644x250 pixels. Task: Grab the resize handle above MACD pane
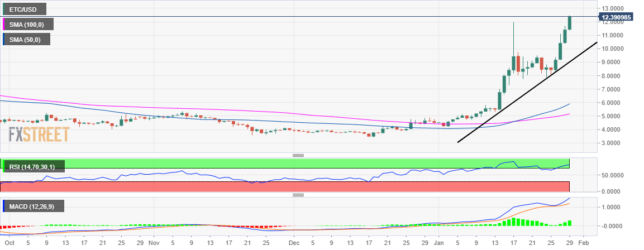[298, 195]
